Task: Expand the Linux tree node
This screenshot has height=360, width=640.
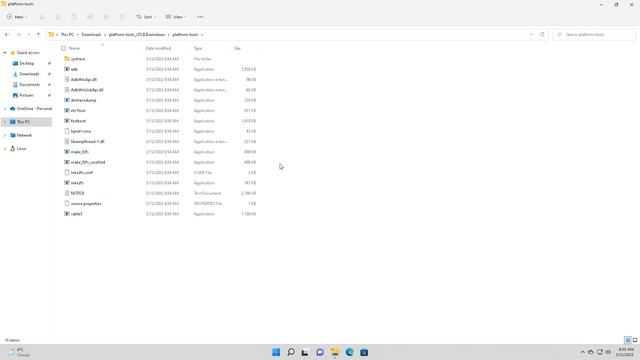Action: pos(5,149)
